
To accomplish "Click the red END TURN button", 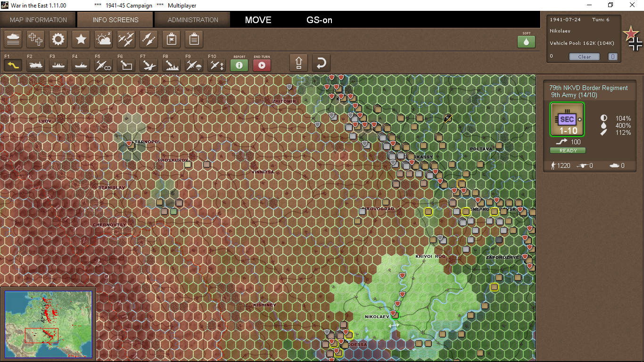I will (x=262, y=65).
